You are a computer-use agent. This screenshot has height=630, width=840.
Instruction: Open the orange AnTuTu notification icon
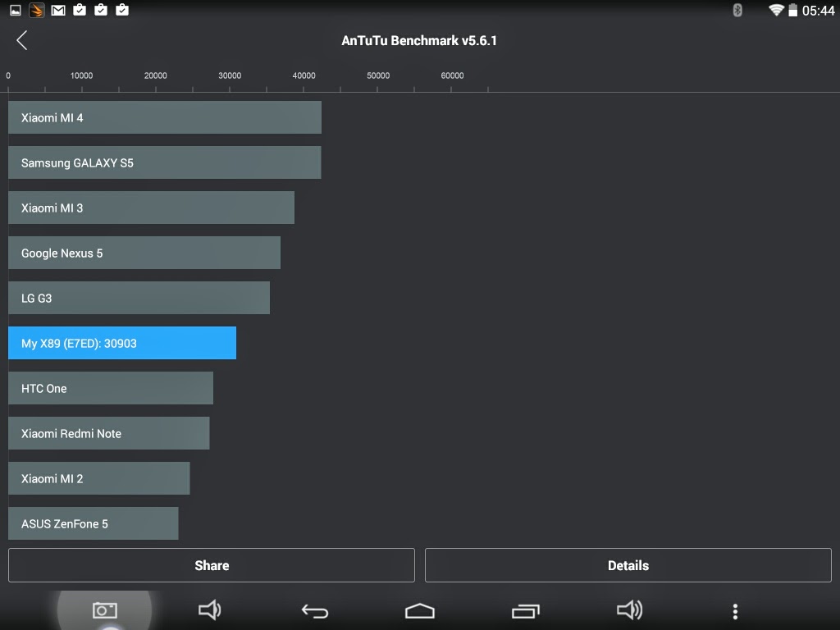36,10
